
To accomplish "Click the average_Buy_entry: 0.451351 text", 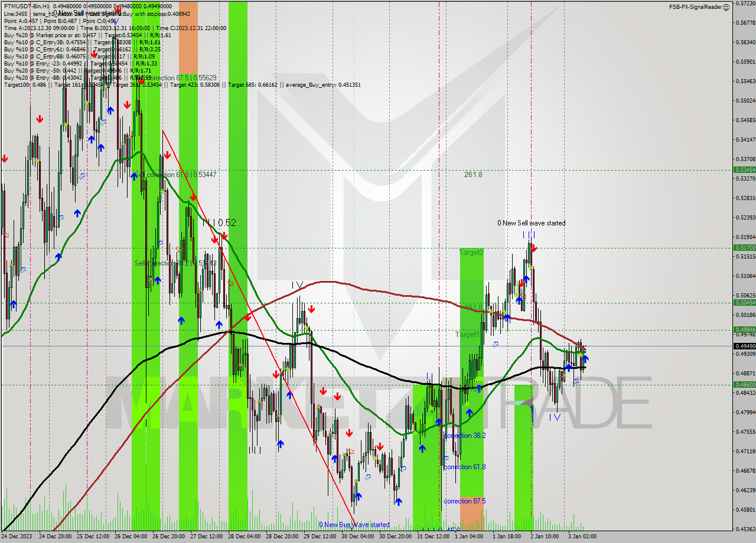I will click(323, 84).
